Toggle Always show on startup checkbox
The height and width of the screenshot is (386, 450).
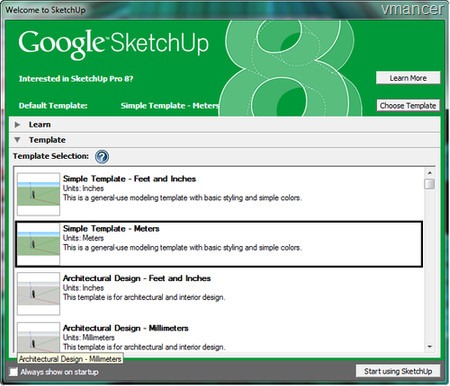(13, 372)
